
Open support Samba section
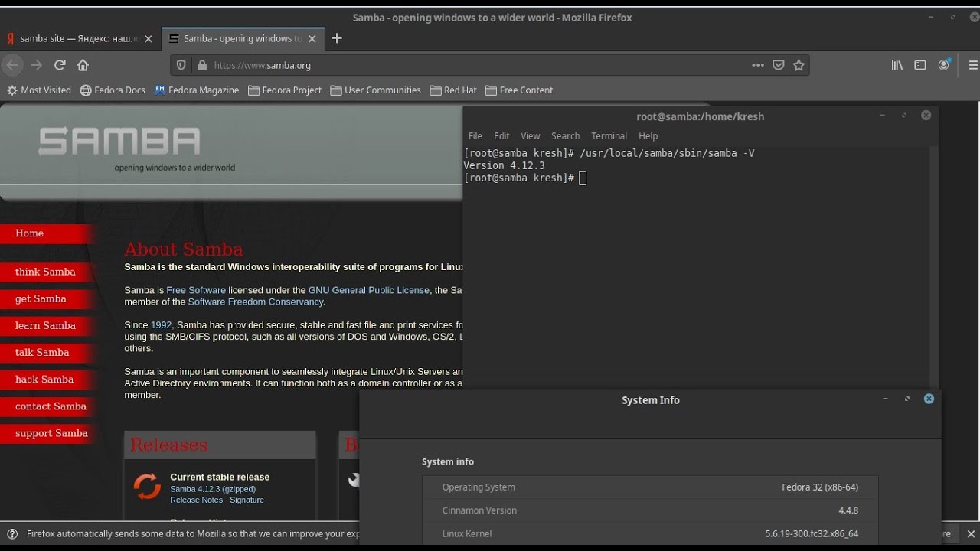coord(46,433)
